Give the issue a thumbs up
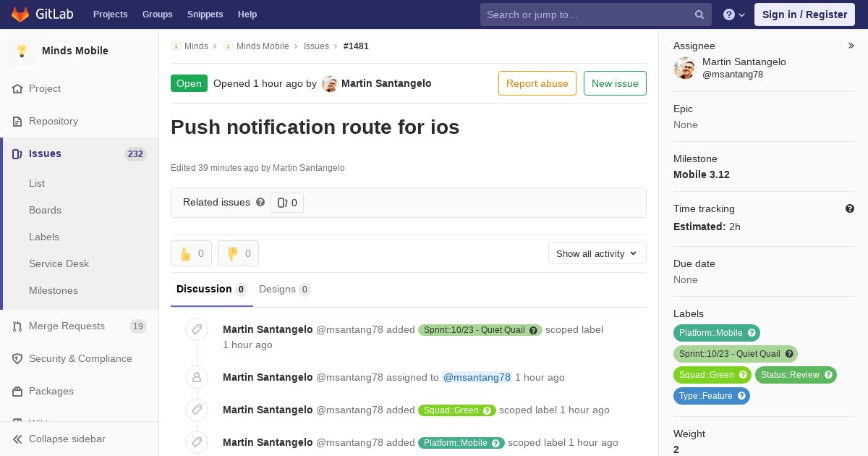Viewport: 868px width, 456px height. (191, 253)
